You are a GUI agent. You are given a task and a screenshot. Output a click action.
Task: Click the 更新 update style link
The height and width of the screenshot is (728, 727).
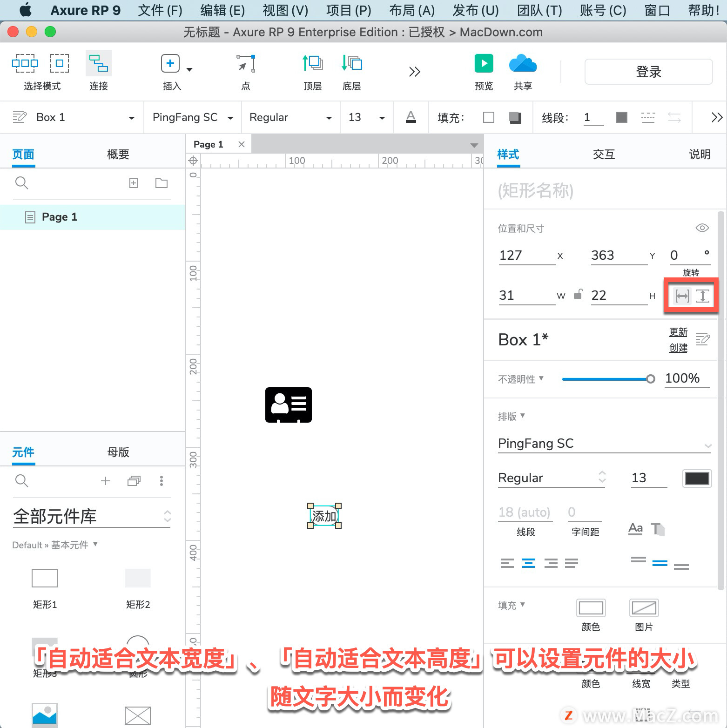679,332
